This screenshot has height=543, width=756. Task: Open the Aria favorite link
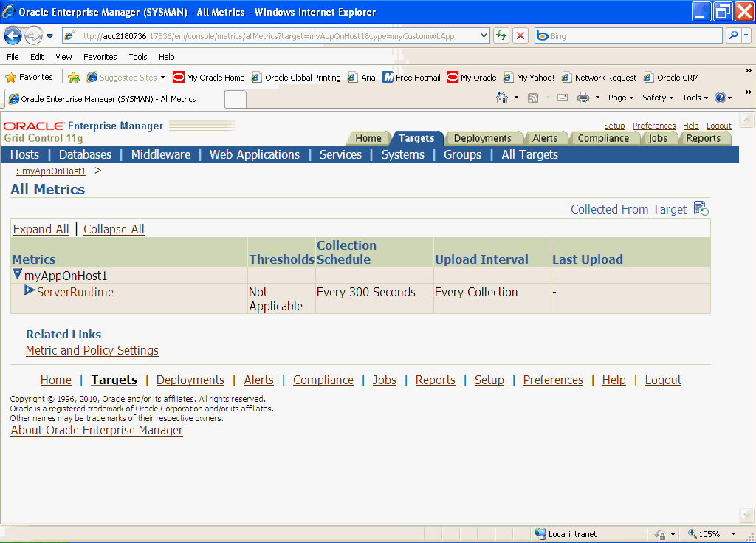tap(362, 78)
